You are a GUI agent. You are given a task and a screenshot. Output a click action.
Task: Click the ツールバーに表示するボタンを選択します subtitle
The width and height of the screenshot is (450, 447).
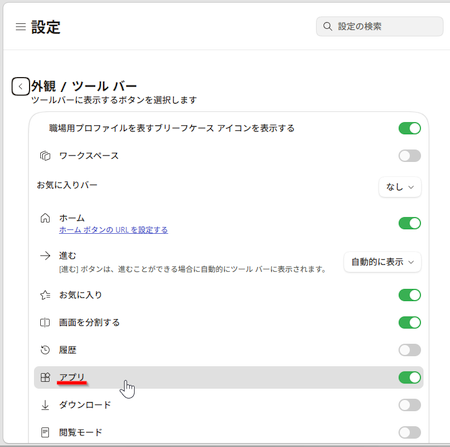114,100
